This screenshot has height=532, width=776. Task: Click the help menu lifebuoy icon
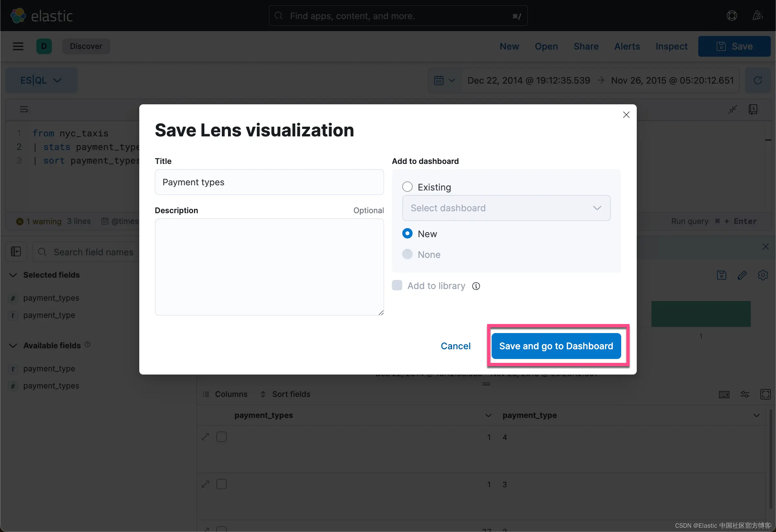tap(731, 16)
